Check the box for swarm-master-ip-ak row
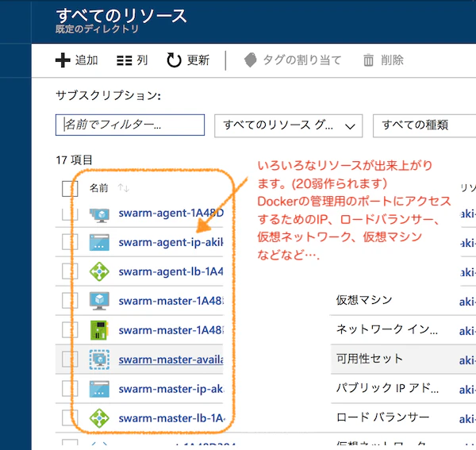The image size is (476, 450). pyautogui.click(x=70, y=389)
